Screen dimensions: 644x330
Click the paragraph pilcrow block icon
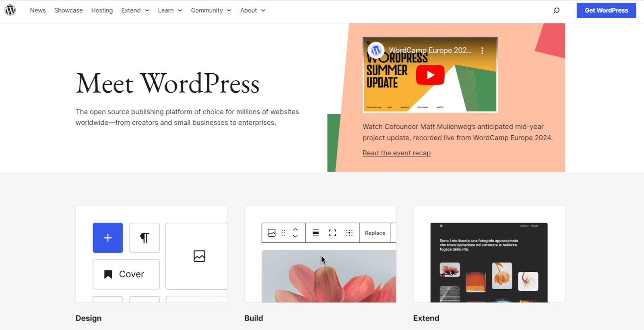(144, 238)
